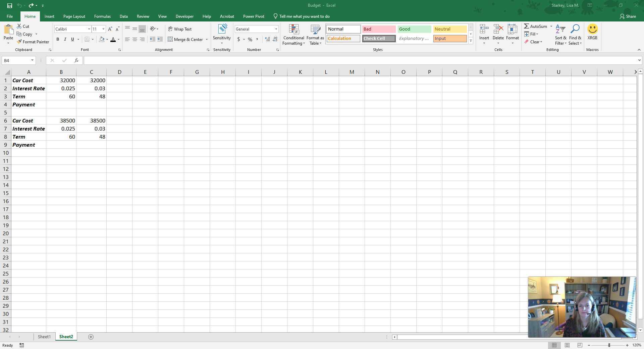Open the Font Size dropdown

click(103, 29)
